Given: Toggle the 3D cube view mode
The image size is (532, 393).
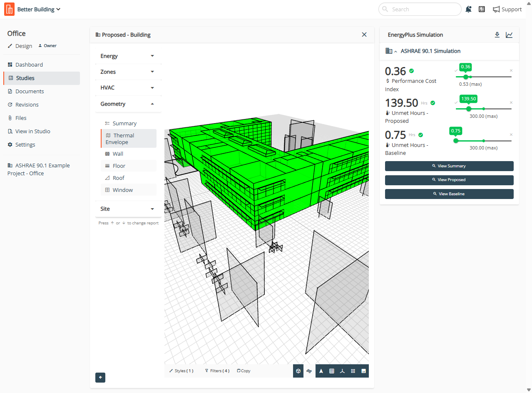Looking at the screenshot, I should [x=298, y=371].
